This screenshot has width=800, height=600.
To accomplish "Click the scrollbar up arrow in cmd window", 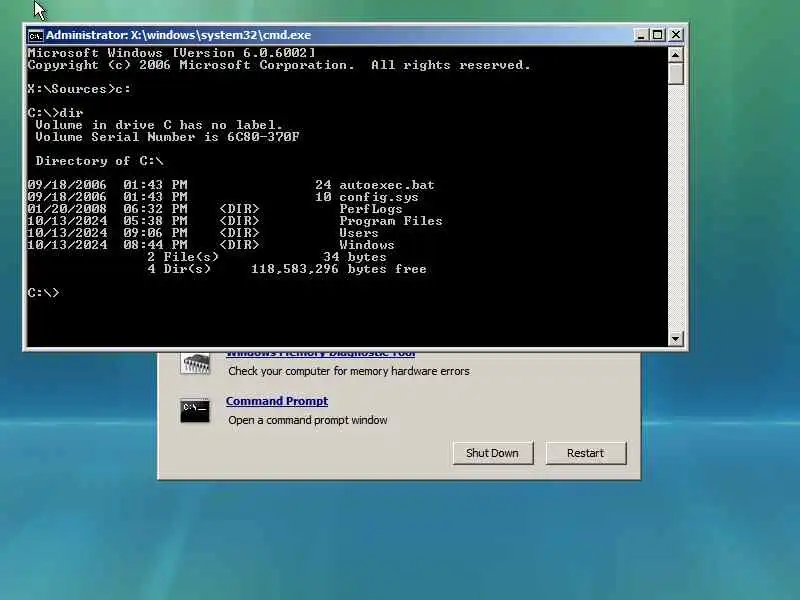I will pyautogui.click(x=676, y=54).
